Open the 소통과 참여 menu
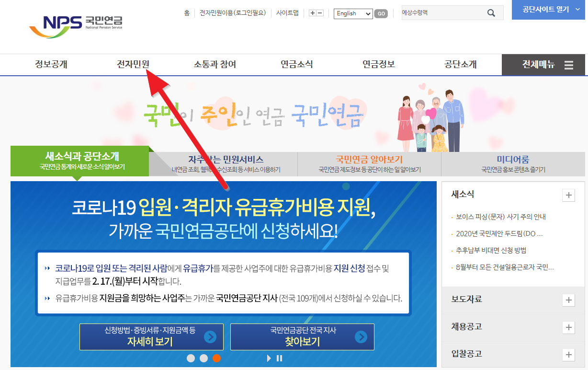This screenshot has width=588, height=370. point(215,65)
